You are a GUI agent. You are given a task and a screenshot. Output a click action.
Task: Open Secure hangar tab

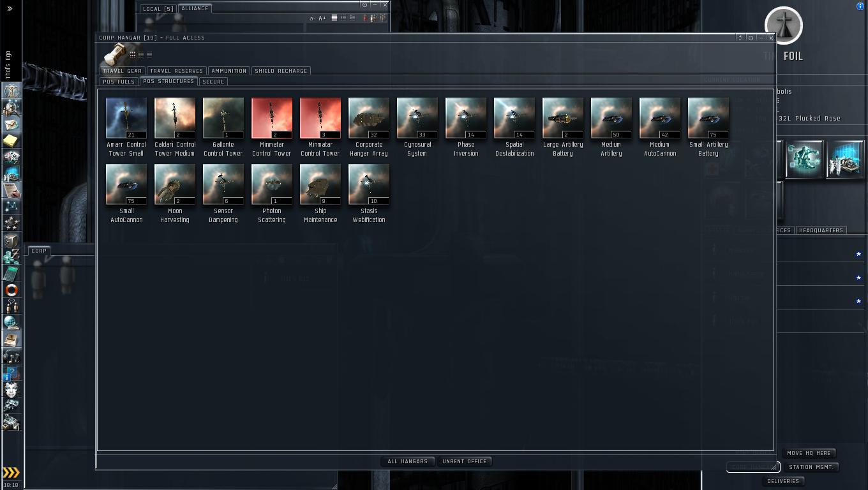point(213,82)
